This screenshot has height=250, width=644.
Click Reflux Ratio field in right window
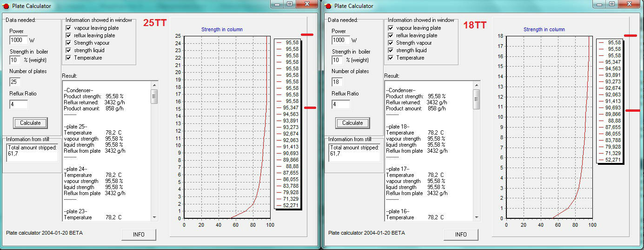click(340, 105)
